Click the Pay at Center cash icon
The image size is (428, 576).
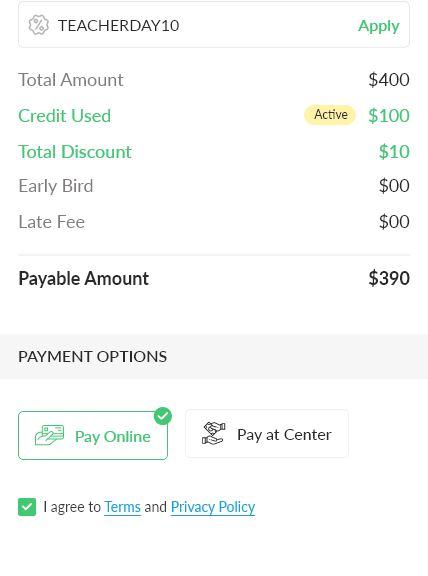pyautogui.click(x=213, y=433)
